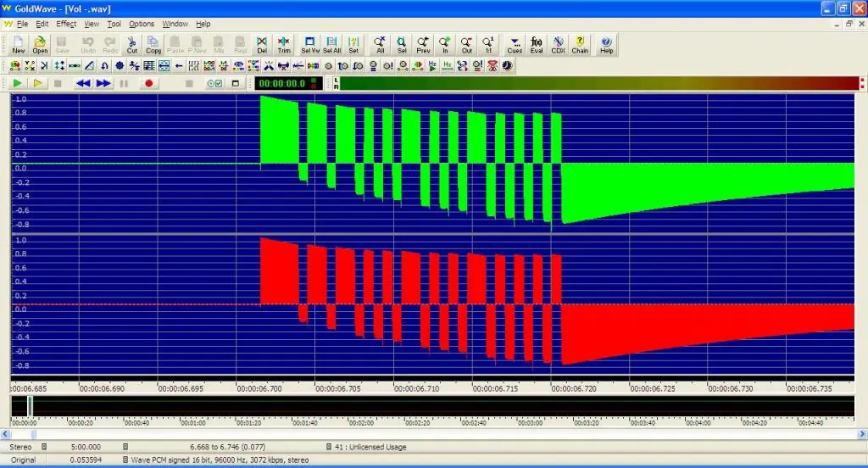Viewport: 868px width, 468px height.
Task: Open the Cues tool
Action: (x=515, y=45)
